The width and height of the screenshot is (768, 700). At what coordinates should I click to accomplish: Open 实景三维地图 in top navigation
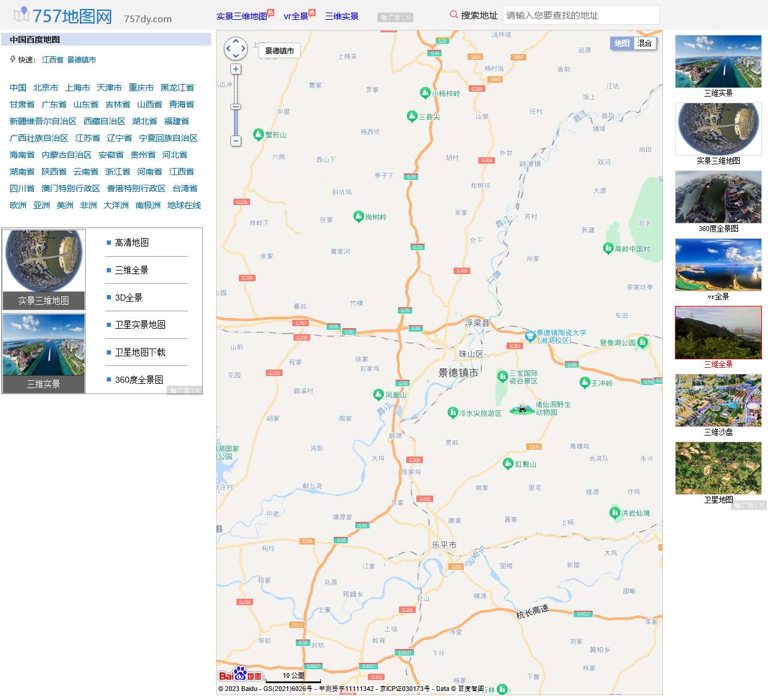point(242,16)
